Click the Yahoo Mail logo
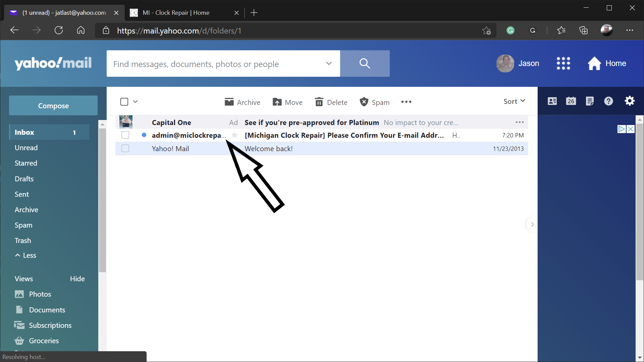The height and width of the screenshot is (362, 644). pyautogui.click(x=53, y=63)
